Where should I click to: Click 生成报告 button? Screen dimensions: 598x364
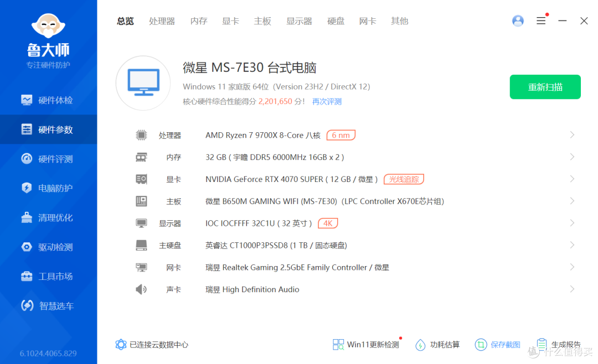pos(559,345)
